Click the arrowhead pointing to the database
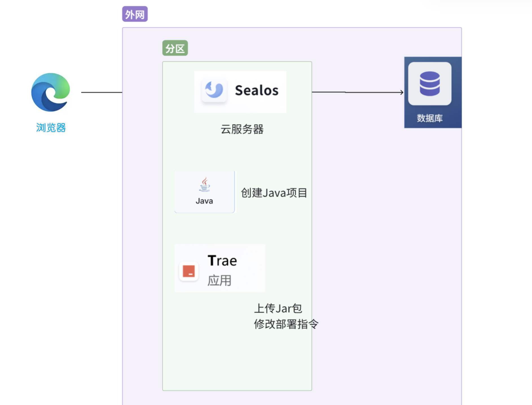532x405 pixels. pyautogui.click(x=402, y=92)
